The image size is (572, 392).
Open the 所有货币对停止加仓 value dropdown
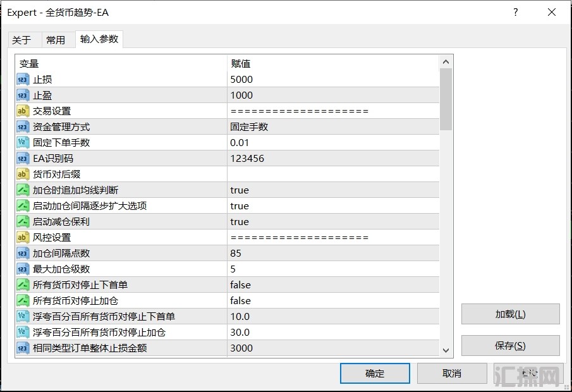point(332,301)
